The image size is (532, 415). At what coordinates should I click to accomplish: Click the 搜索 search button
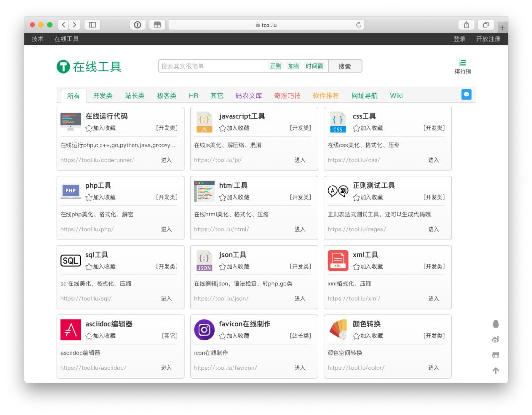345,66
